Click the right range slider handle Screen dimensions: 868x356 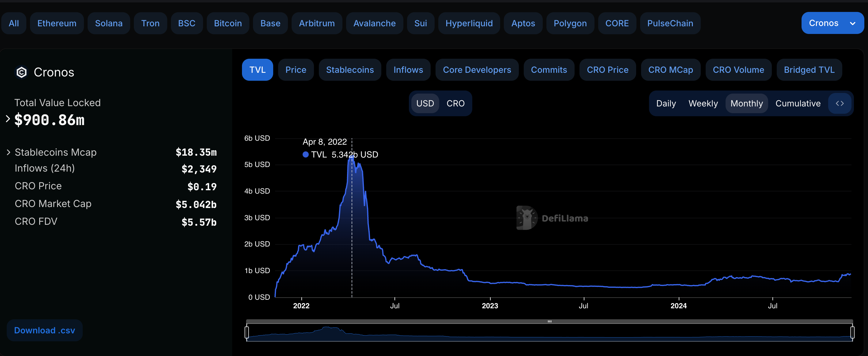[x=852, y=332]
